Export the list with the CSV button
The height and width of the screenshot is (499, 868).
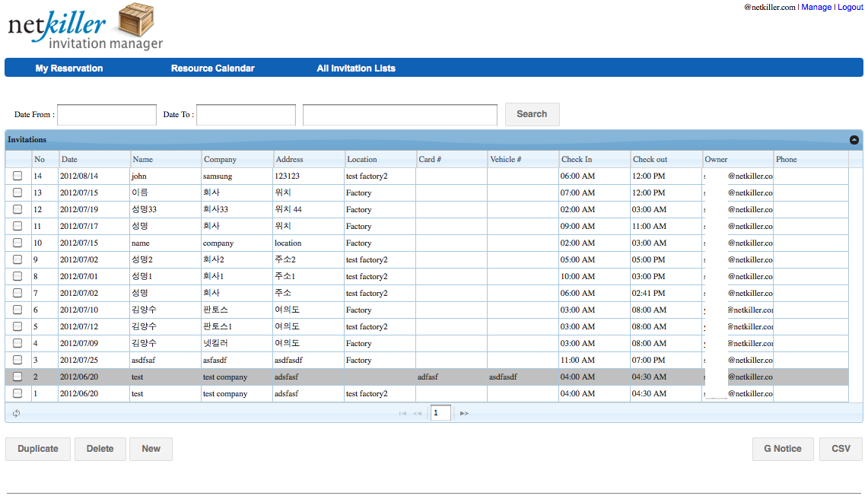pyautogui.click(x=841, y=449)
